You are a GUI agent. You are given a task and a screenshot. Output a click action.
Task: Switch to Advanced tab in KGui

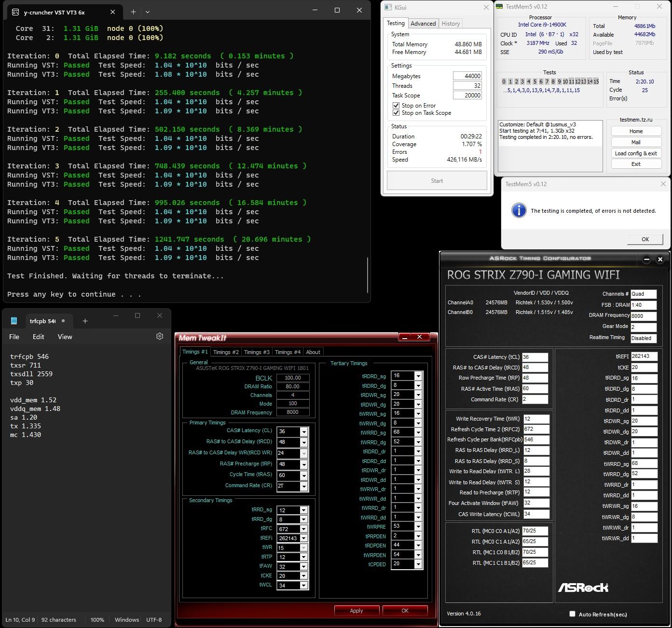(x=423, y=24)
